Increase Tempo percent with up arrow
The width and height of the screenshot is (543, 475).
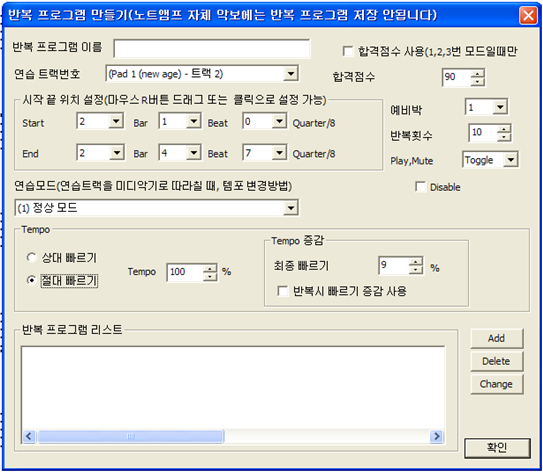[210, 269]
